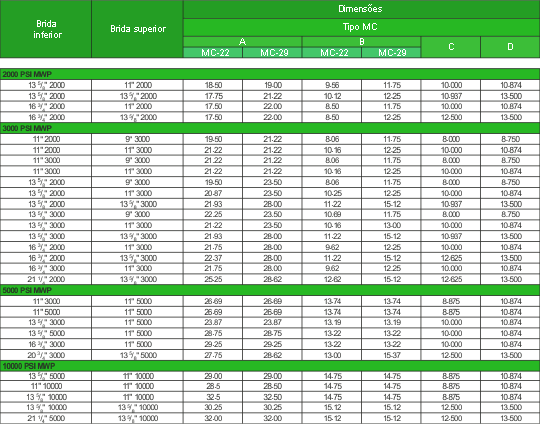
Task: Click the "Brida superior" column header
Action: point(137,29)
